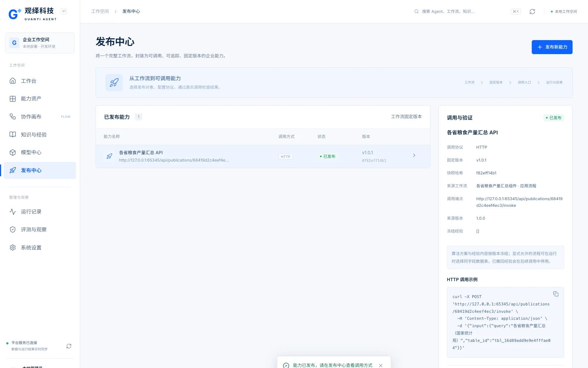Viewport: 588px width, 368px height.
Task: Click the 运行与结果 step in banner
Action: (x=554, y=82)
